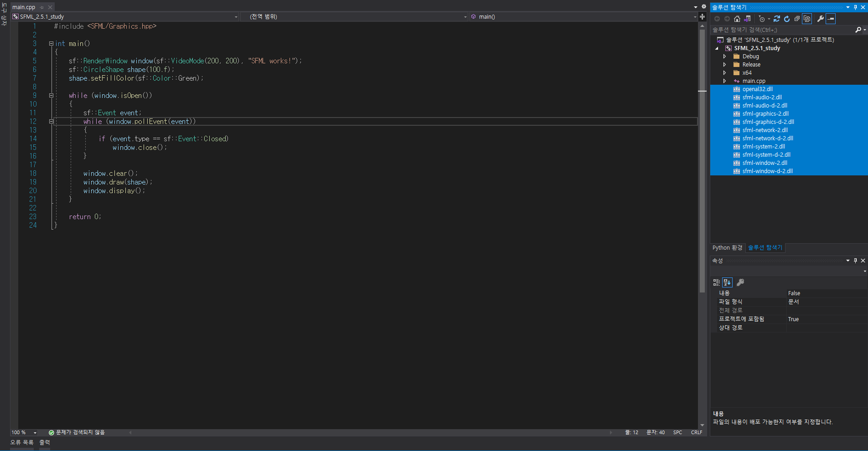Image resolution: width=868 pixels, height=451 pixels.
Task: Open the 출력 tab
Action: 44,442
